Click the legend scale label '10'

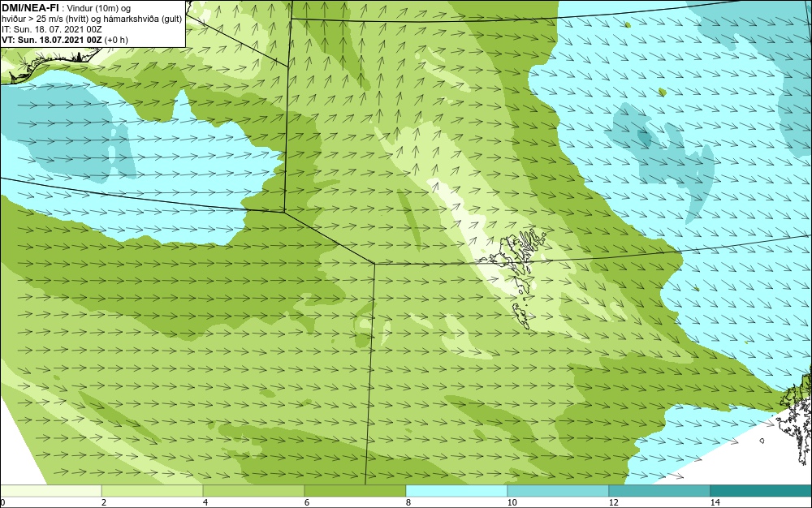coord(512,502)
